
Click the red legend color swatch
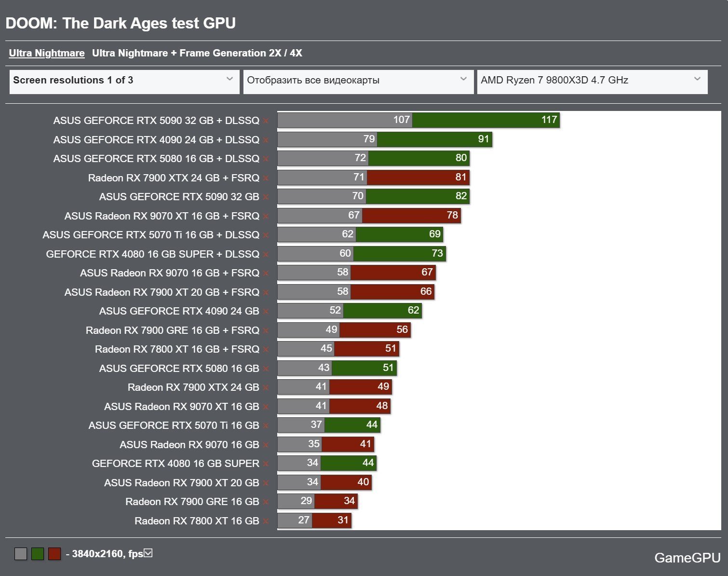pyautogui.click(x=54, y=554)
